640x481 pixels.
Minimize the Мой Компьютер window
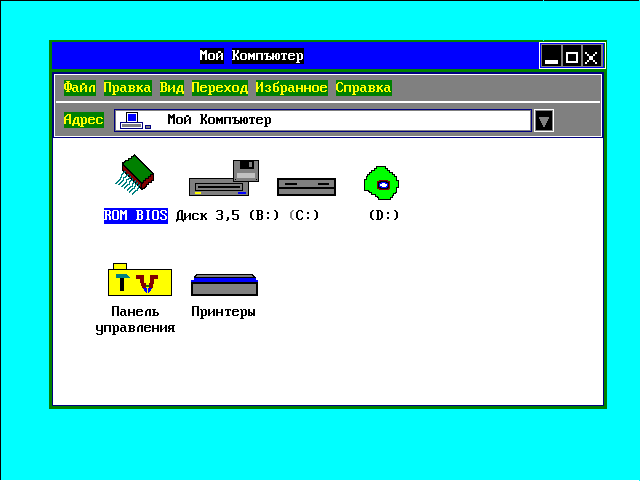coord(551,56)
